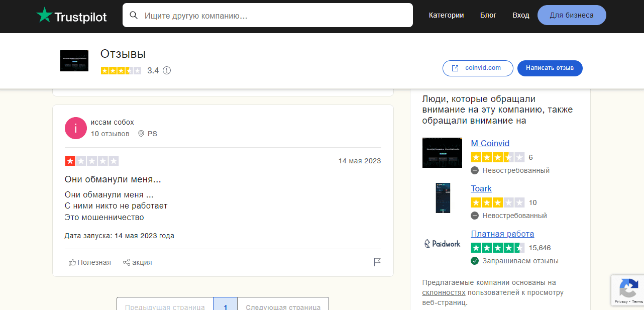
Task: Open the Блог menu item
Action: click(x=488, y=15)
